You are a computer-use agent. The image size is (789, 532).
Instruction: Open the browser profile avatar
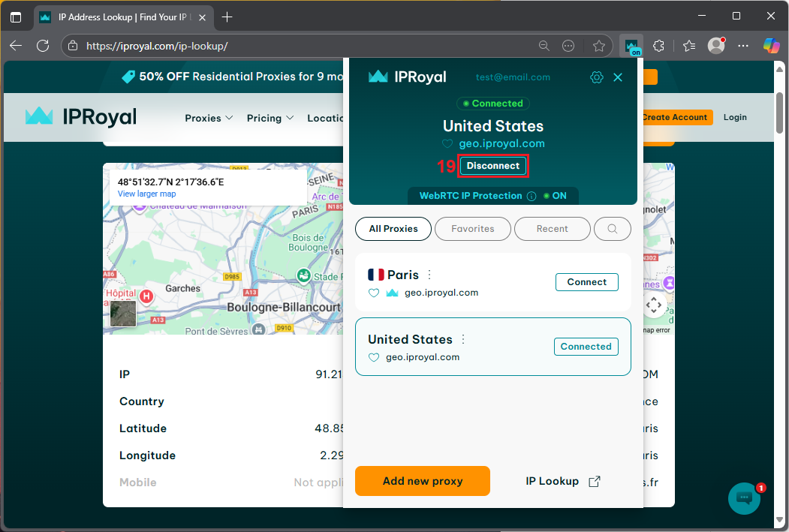tap(716, 46)
